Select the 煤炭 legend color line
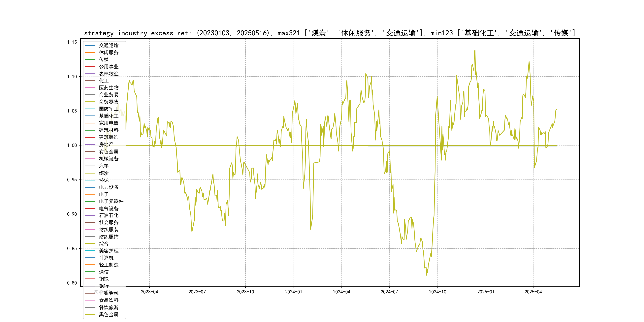644x322 pixels. [x=90, y=173]
